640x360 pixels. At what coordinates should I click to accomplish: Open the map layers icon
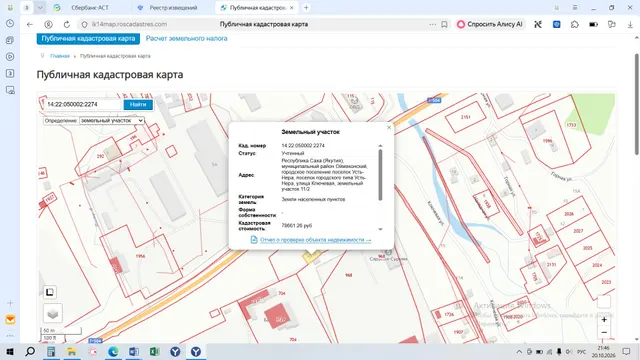tap(53, 313)
